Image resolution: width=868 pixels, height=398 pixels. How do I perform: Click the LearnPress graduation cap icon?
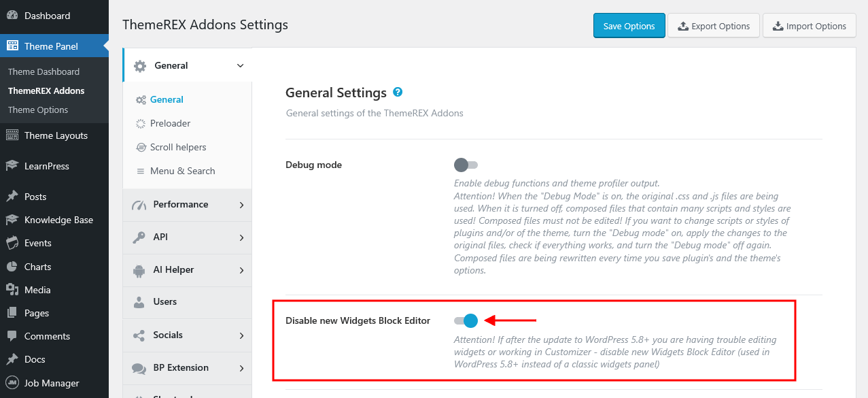coord(12,166)
